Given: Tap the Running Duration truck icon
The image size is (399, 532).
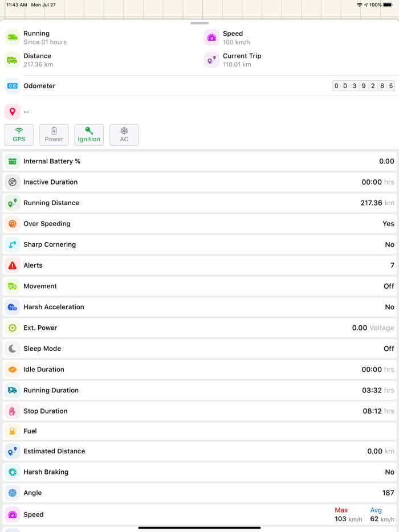Looking at the screenshot, I should click(x=13, y=390).
